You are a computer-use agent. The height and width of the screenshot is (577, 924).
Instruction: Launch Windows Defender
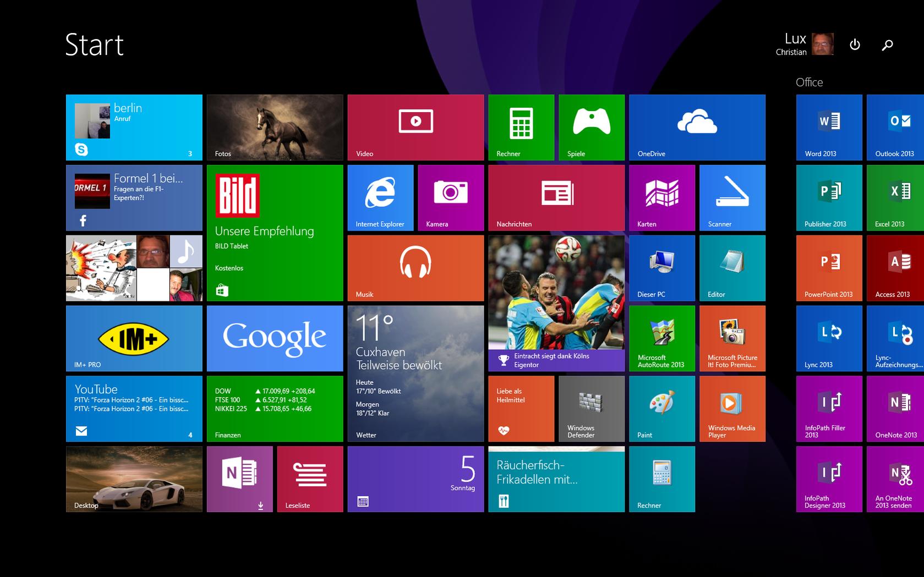592,409
